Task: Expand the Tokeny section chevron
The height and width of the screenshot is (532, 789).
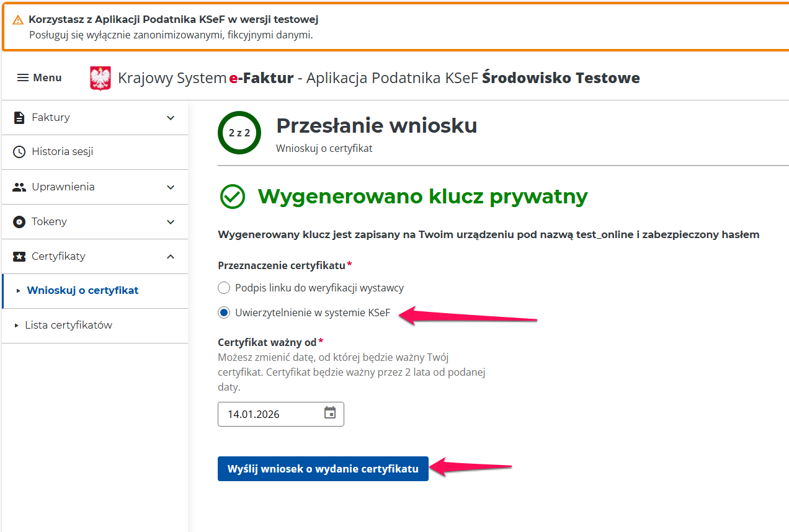Action: (171, 222)
